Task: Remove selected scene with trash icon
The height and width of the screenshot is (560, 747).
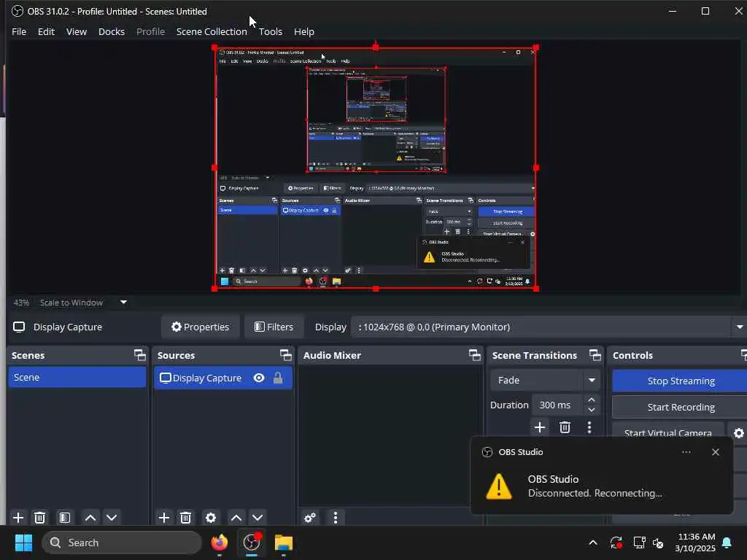Action: point(40,518)
